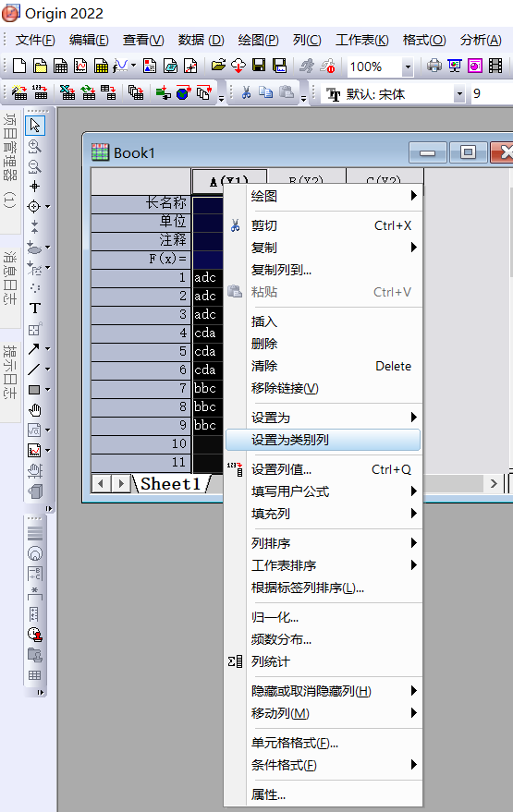This screenshot has height=812, width=513.
Task: Select the Pointer tool in the tools toolbar
Action: click(x=35, y=126)
